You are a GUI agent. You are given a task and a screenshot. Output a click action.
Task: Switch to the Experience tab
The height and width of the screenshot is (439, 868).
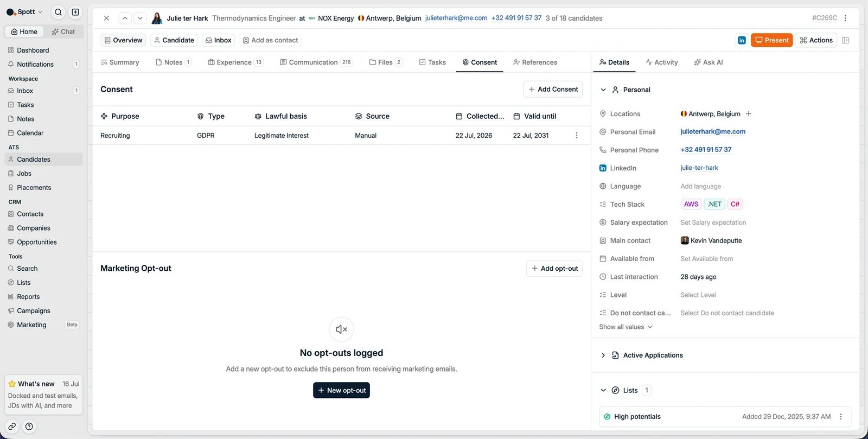pyautogui.click(x=235, y=62)
